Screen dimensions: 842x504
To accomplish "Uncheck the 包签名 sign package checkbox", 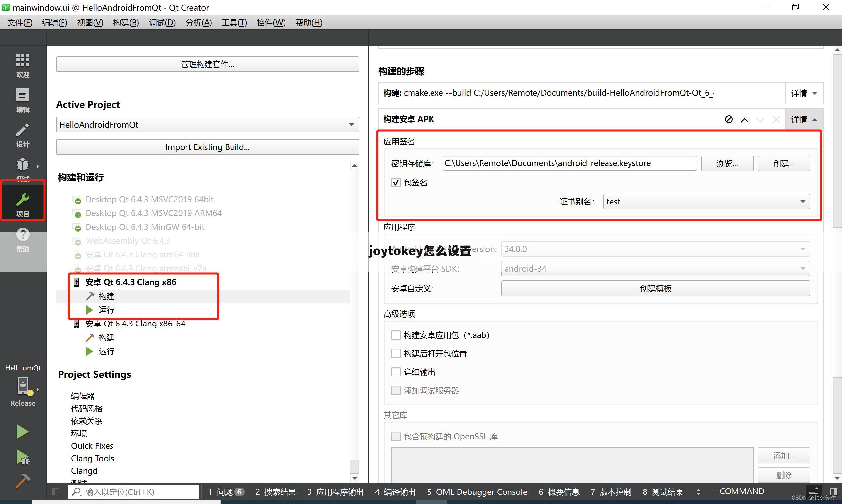I will tap(396, 183).
